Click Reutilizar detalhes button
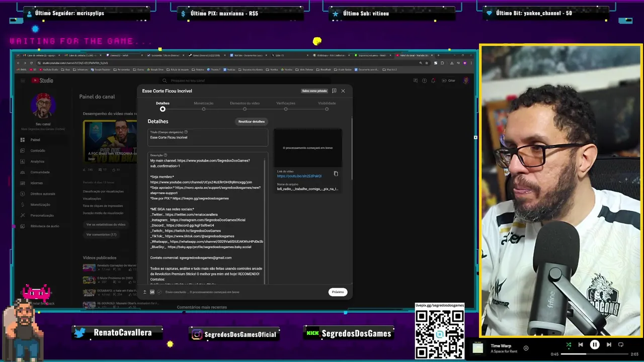Image resolution: width=644 pixels, height=362 pixels. pyautogui.click(x=252, y=122)
